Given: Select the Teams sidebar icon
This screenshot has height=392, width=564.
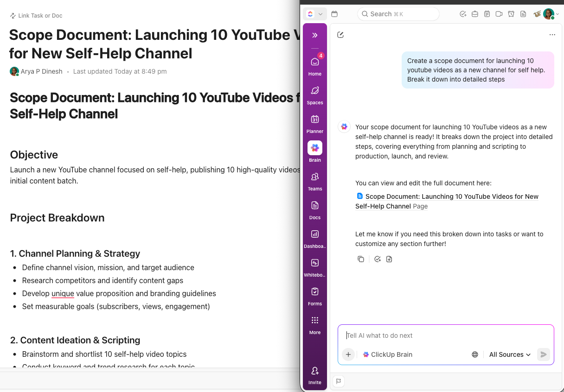Looking at the screenshot, I should (314, 179).
